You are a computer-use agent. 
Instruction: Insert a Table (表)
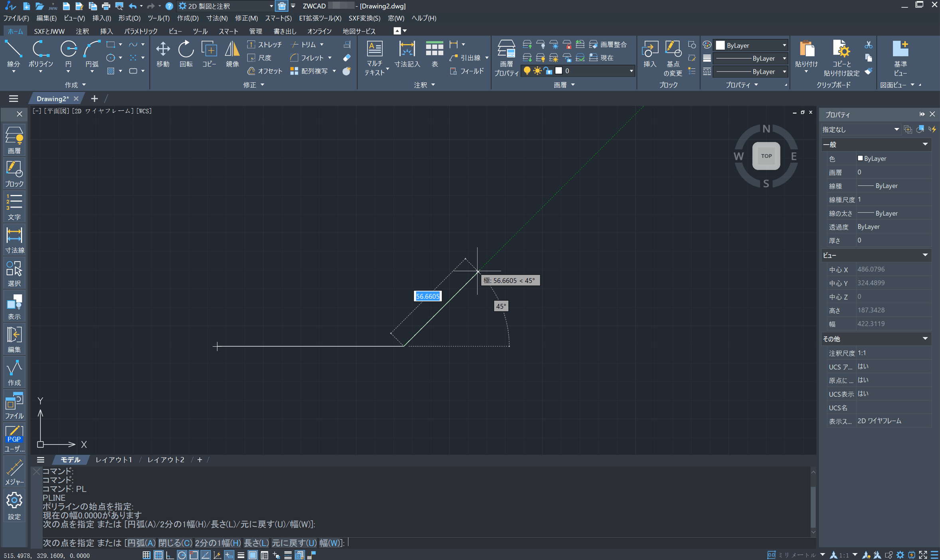click(434, 54)
